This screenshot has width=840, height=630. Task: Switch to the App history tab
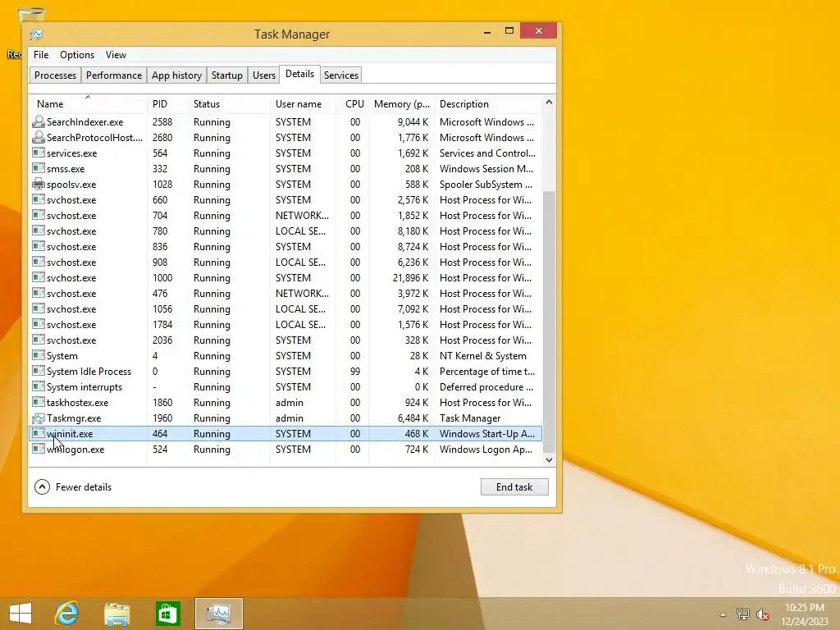[x=176, y=75]
